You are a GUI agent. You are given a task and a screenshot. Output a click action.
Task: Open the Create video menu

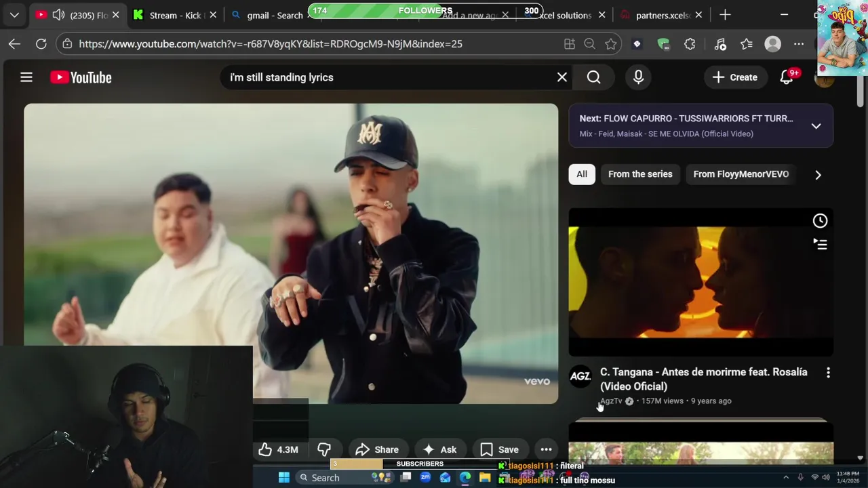734,77
